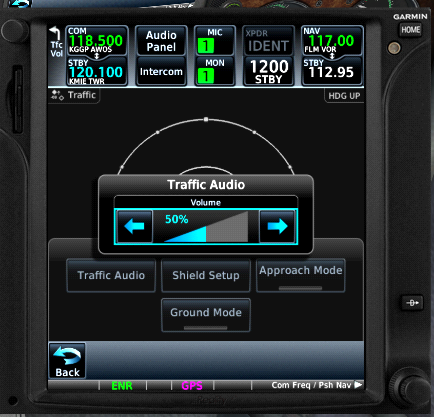Image resolution: width=434 pixels, height=417 pixels.
Task: Increase traffic volume with right arrow
Action: pos(277,226)
